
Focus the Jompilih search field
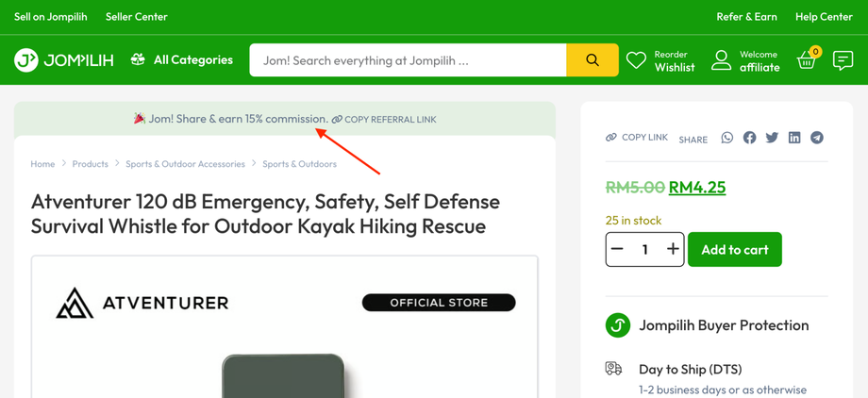tap(408, 59)
